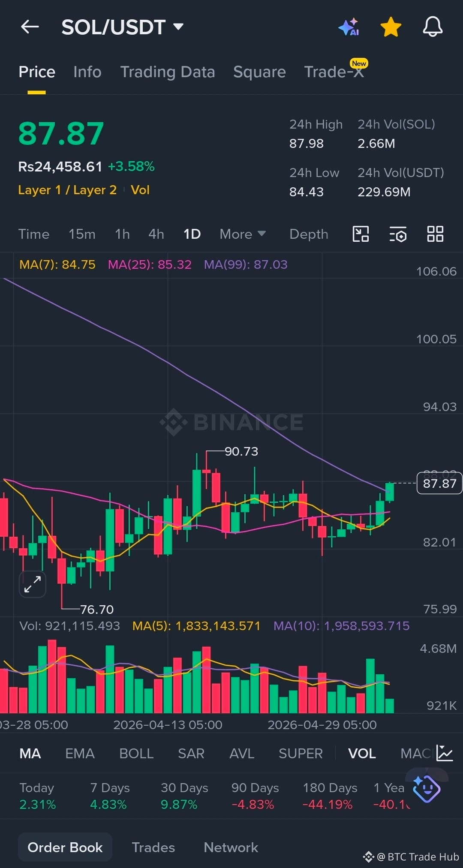Select the 4h timeframe
The image size is (463, 868).
coord(156,234)
